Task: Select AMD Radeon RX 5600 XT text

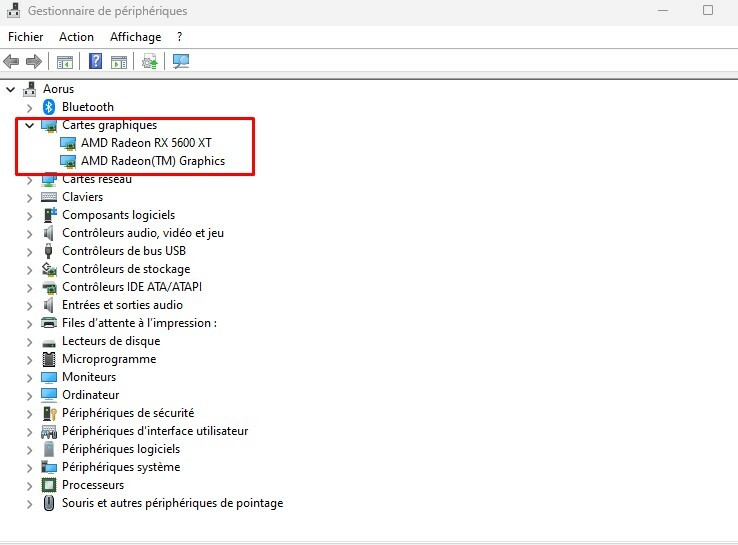Action: tap(146, 143)
